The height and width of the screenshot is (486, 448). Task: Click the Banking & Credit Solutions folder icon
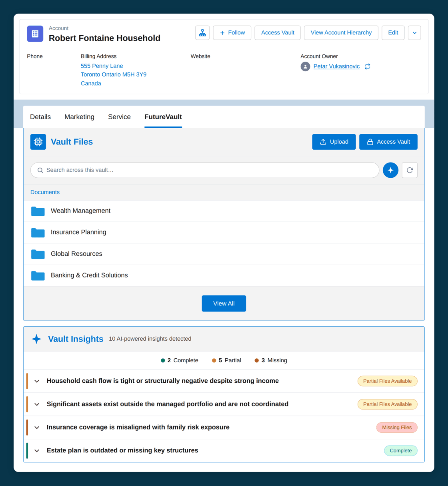(x=38, y=275)
